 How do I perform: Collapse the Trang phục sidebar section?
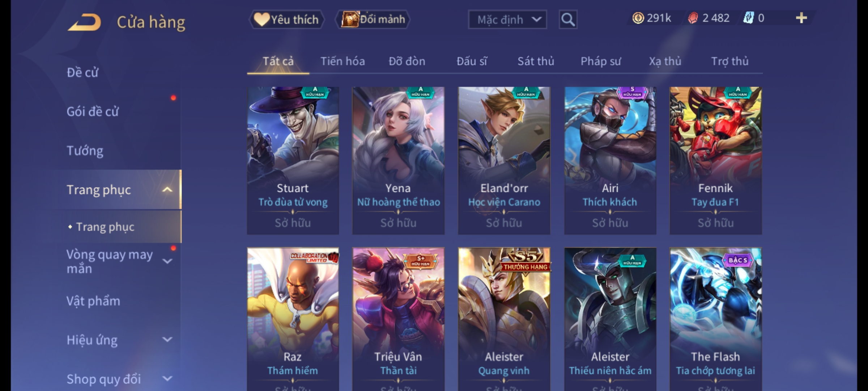pos(167,189)
